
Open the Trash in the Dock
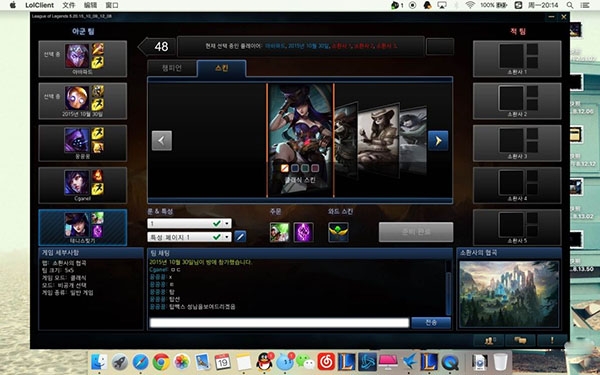pos(500,362)
